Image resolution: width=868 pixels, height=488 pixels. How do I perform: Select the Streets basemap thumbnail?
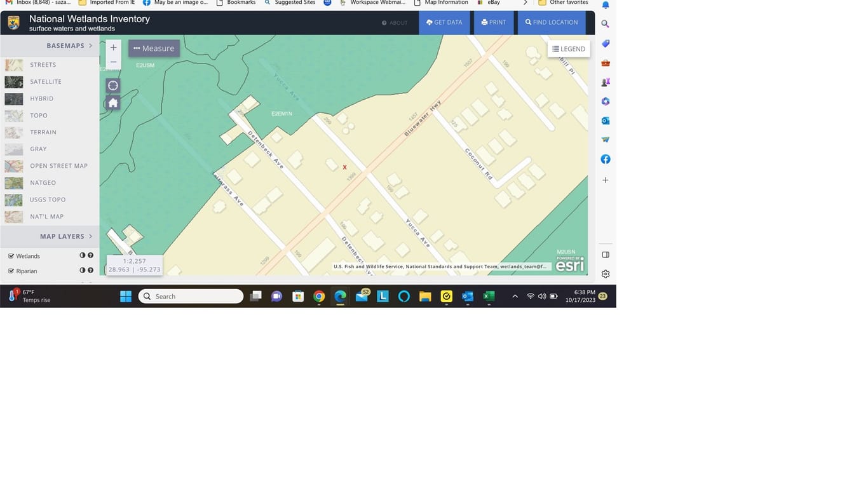coord(14,65)
